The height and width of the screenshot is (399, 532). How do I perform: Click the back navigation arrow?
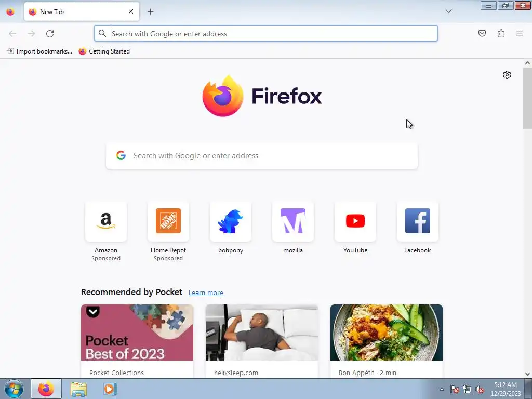(x=12, y=34)
